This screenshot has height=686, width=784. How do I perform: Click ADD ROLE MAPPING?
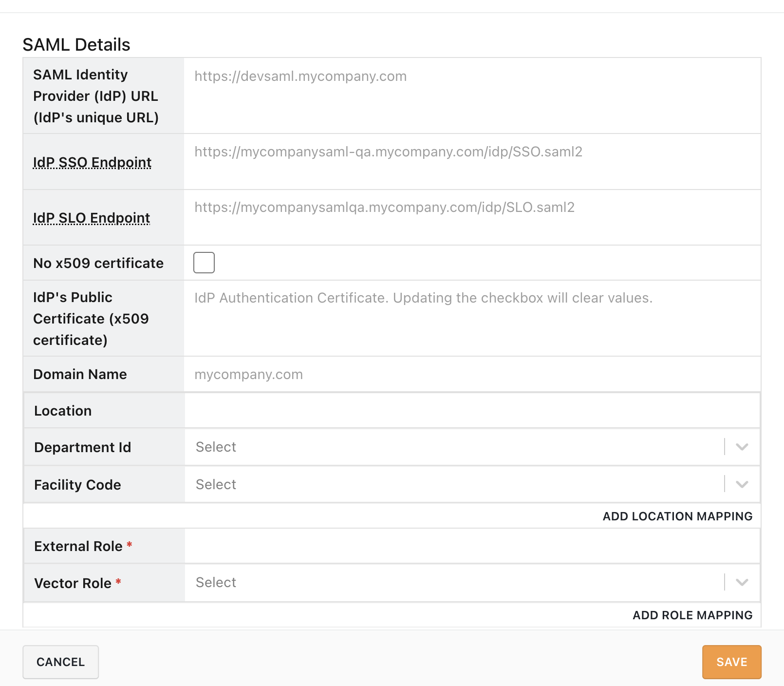(693, 615)
